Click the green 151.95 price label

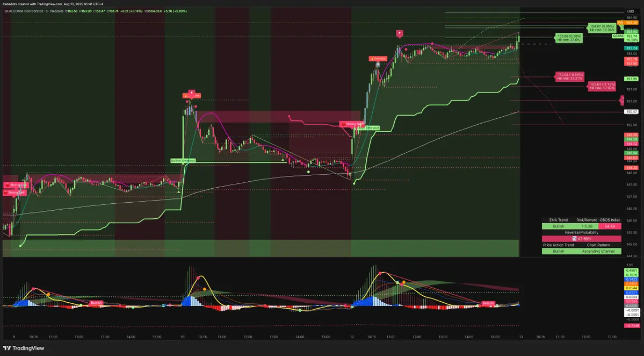631,79
